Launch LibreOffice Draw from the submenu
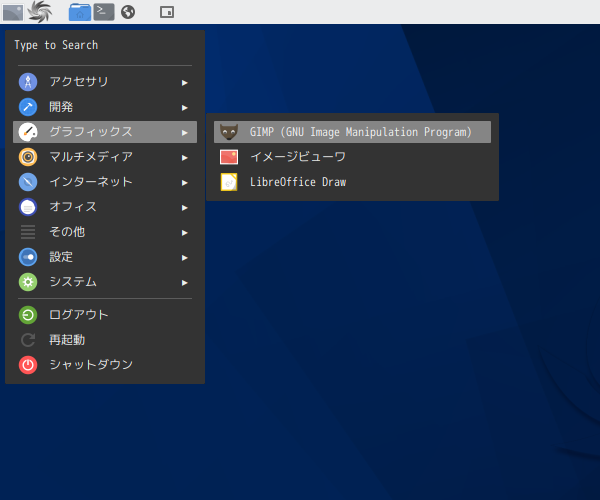 (352, 182)
